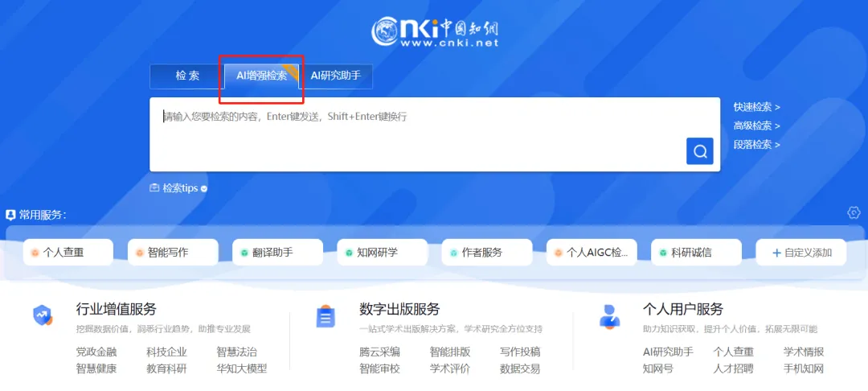868x391 pixels.
Task: Open the 智能排版 link
Action: [x=450, y=352]
